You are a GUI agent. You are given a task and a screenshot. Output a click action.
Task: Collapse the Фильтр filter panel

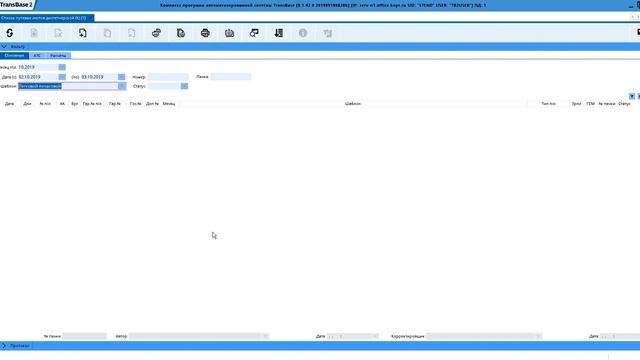[4, 47]
